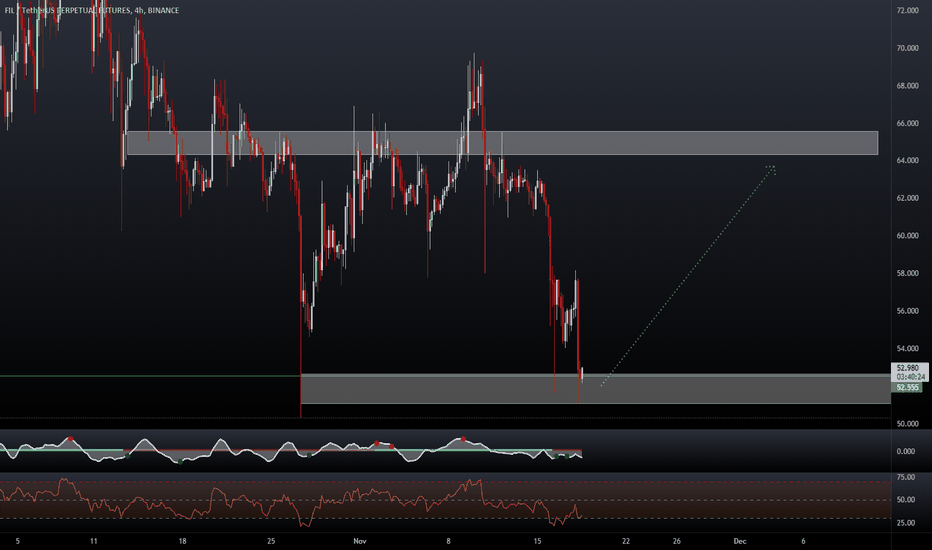
Task: Click the 66.000 price axis label
Action: [908, 123]
